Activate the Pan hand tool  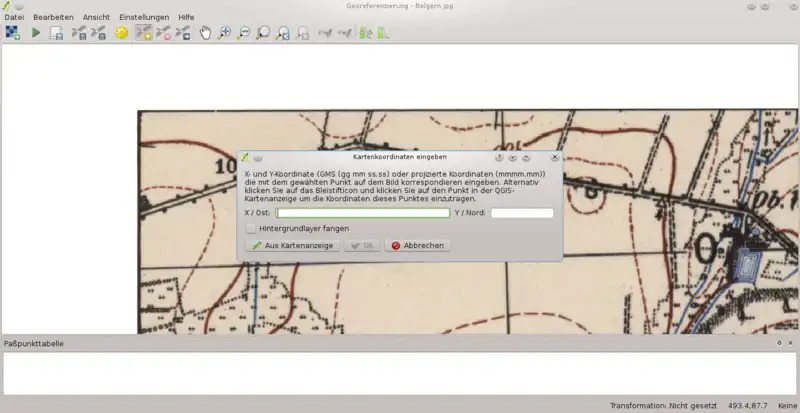pos(205,33)
